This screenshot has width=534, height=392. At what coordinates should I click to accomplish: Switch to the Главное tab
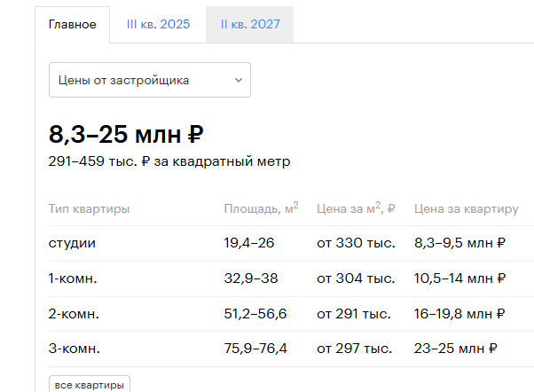click(x=72, y=25)
